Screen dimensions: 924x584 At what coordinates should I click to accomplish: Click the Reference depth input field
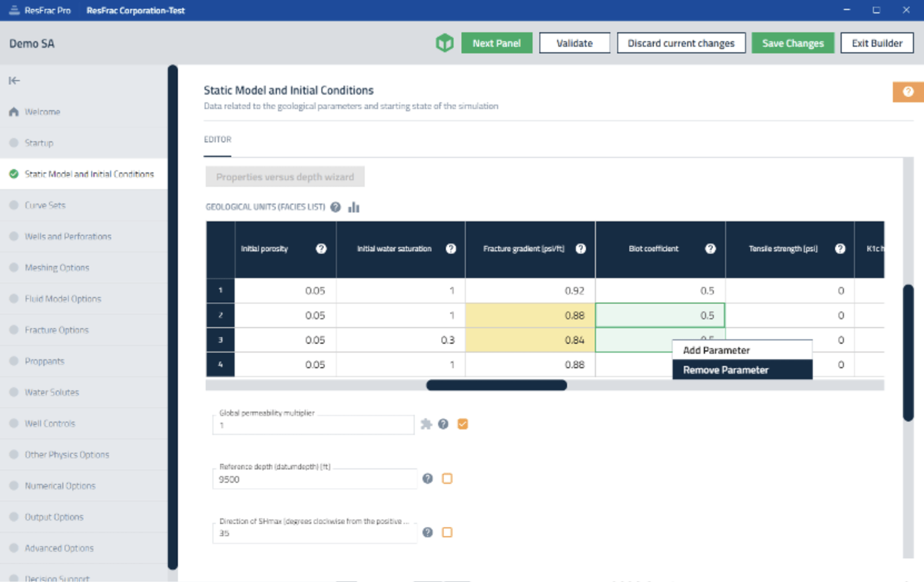[x=314, y=480]
